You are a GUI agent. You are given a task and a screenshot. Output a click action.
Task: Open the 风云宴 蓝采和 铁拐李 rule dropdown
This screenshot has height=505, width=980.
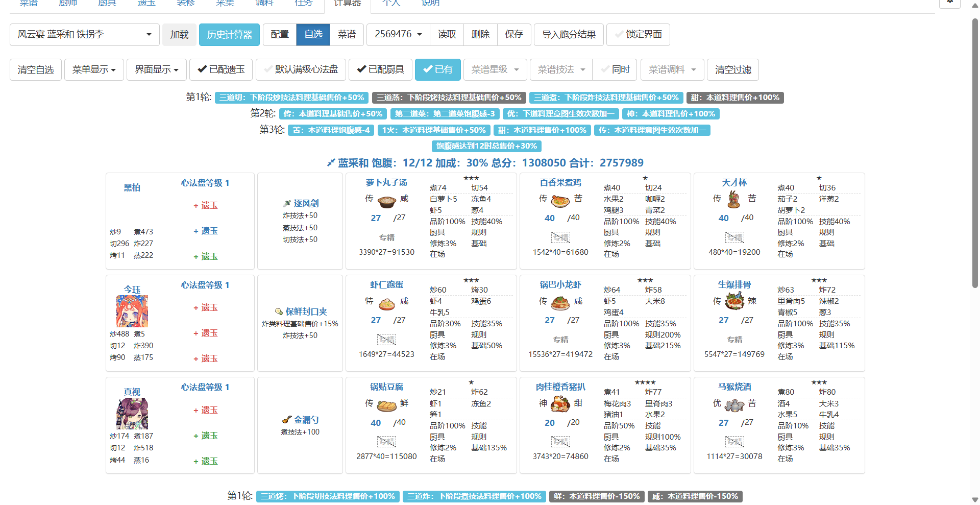[85, 35]
